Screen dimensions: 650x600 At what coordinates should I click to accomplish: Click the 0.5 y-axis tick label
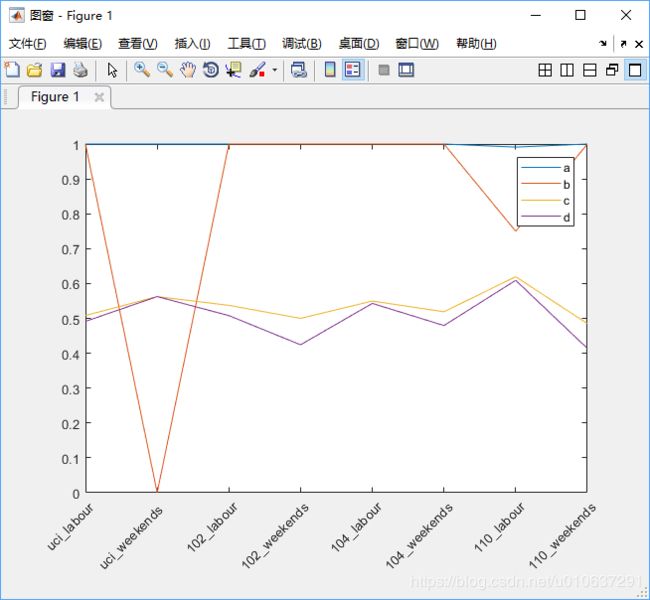[x=70, y=320]
